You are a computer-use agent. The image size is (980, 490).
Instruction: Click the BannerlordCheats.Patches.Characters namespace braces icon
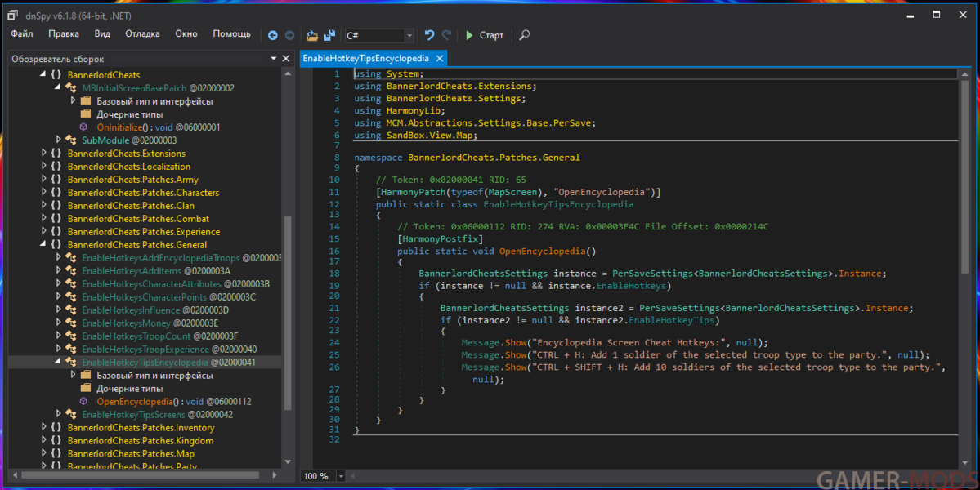click(x=56, y=192)
